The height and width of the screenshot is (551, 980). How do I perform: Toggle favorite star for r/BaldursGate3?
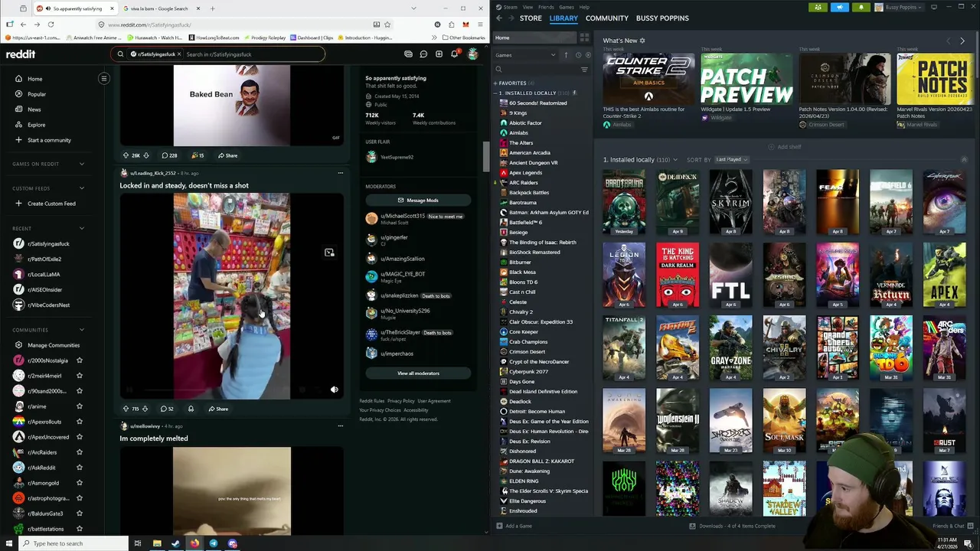click(79, 514)
